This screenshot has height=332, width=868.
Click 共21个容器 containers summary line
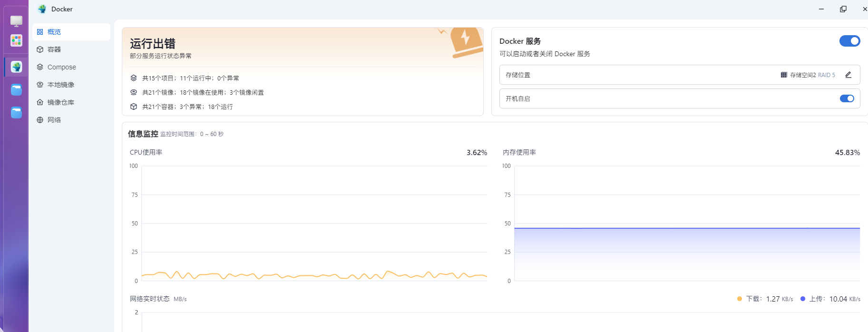coord(187,107)
